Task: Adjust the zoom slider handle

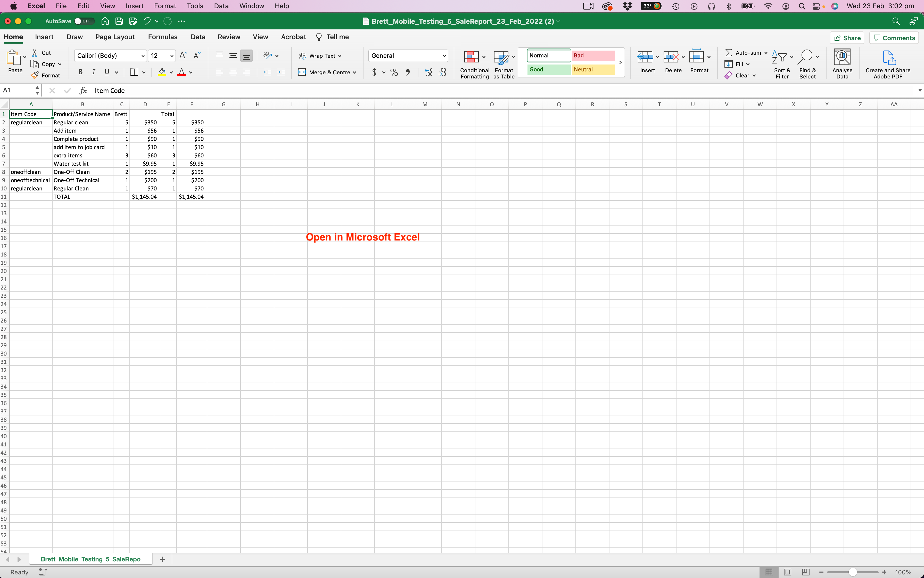Action: pyautogui.click(x=853, y=572)
